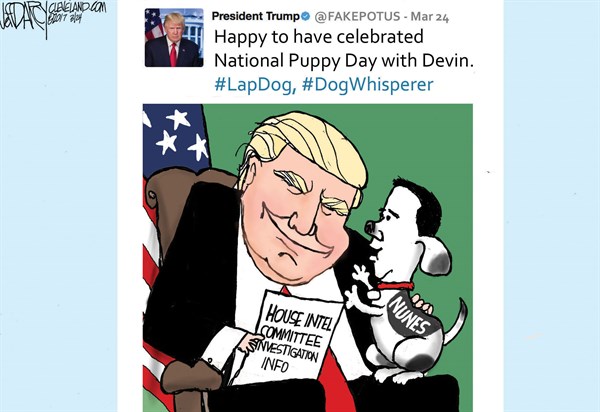
Task: Click the puppy's wagging tail
Action: [x=457, y=321]
